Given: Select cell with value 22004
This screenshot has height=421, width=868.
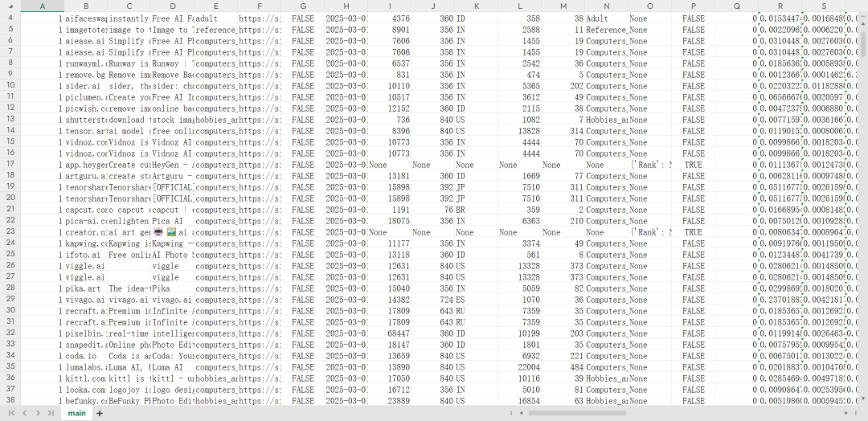Looking at the screenshot, I should point(520,367).
